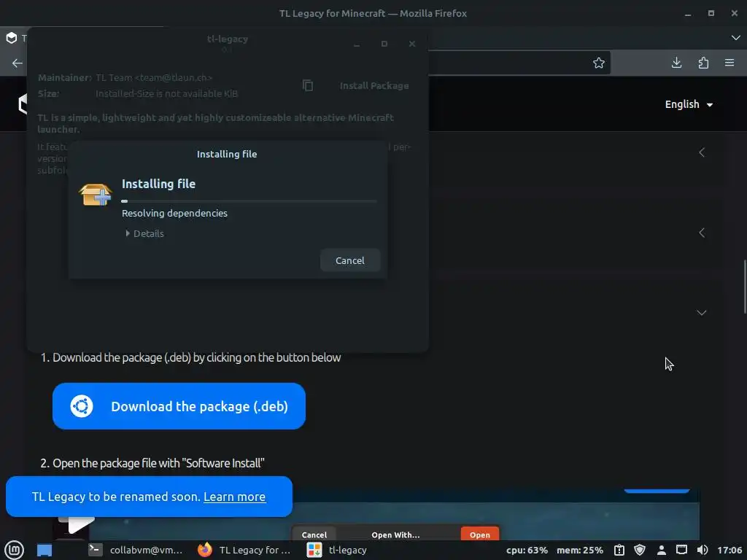The image size is (747, 560).
Task: Switch to the collabvm terminal taskbar item
Action: (x=135, y=550)
